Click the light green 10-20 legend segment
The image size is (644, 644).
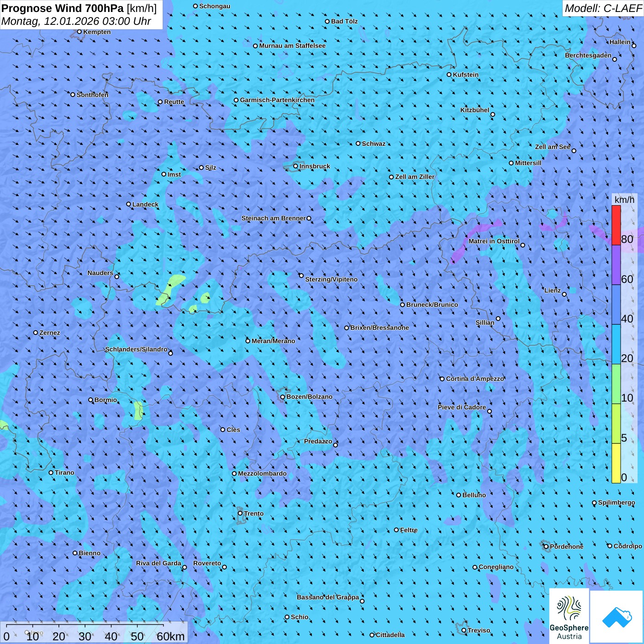(x=616, y=384)
